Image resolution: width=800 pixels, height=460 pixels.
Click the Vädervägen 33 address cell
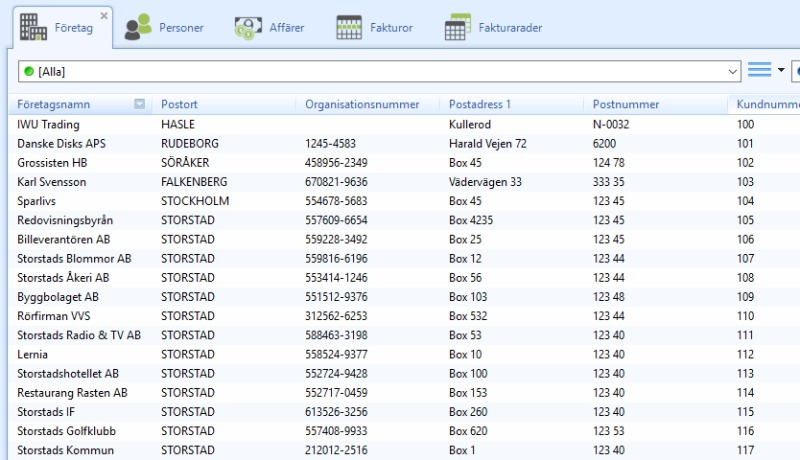pos(485,182)
